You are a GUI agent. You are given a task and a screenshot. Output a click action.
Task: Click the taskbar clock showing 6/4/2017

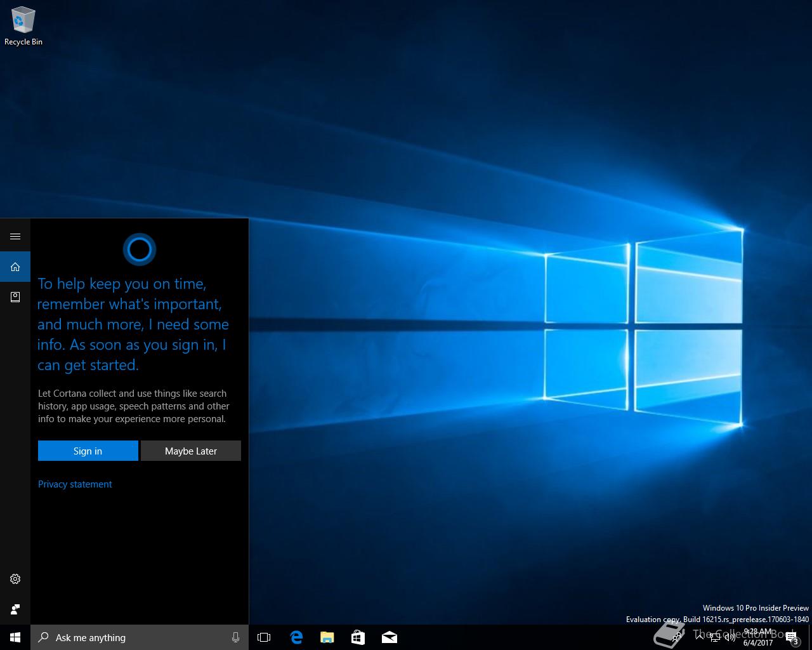(758, 637)
